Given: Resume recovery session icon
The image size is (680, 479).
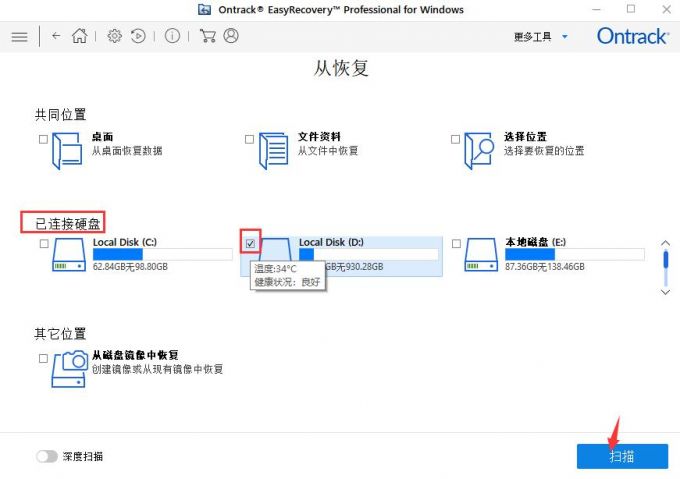Looking at the screenshot, I should [x=138, y=36].
